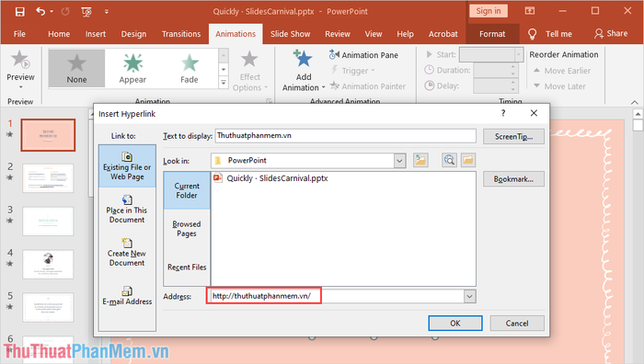
Task: Select the Current Folder view
Action: click(x=187, y=191)
